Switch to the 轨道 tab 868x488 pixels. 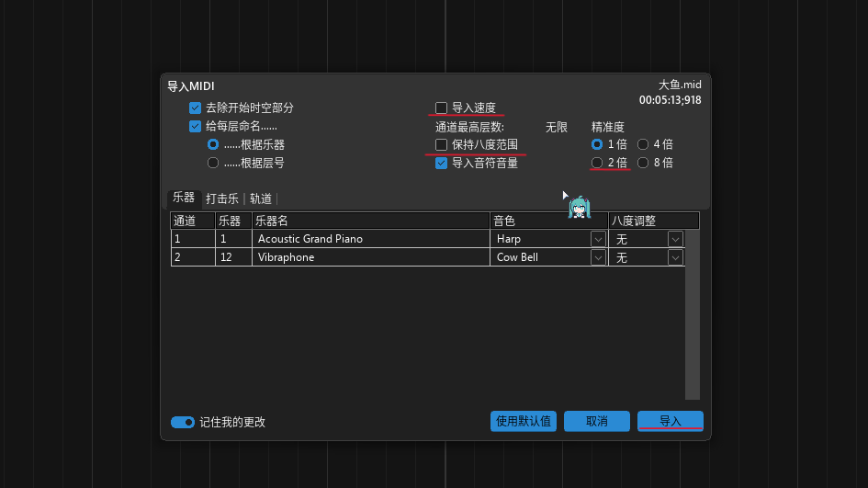tap(261, 199)
